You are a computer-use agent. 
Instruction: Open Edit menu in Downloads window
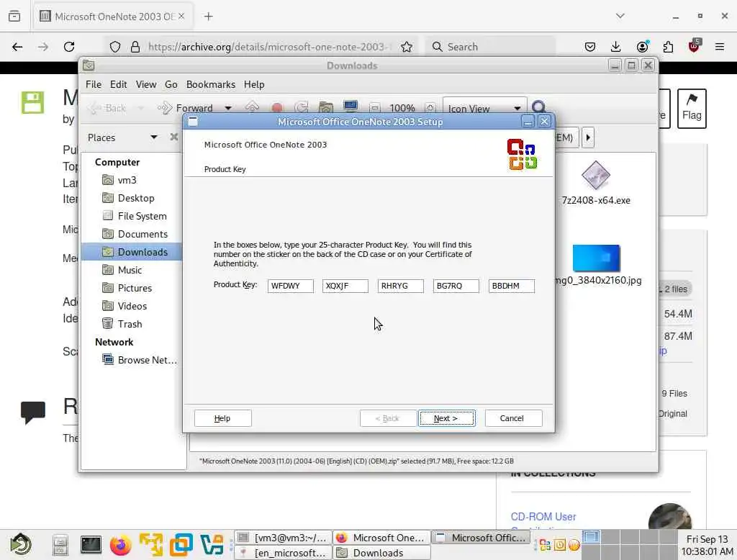[x=119, y=85]
